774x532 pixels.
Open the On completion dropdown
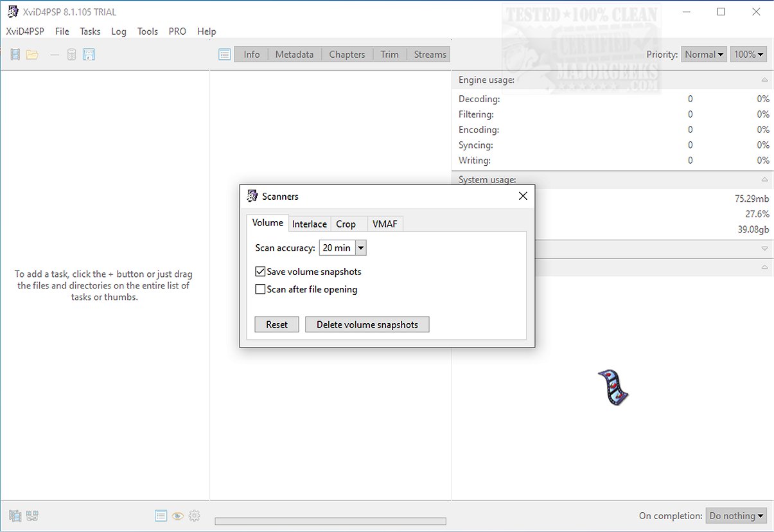coord(737,515)
